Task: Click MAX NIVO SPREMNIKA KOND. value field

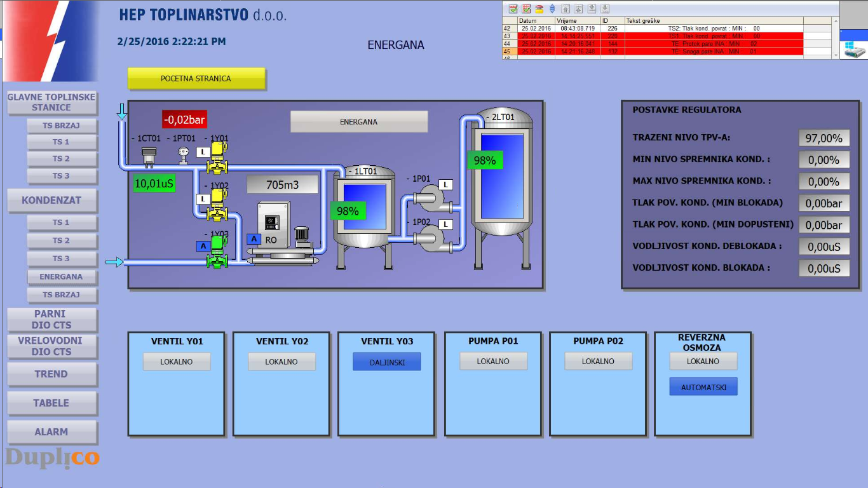Action: tap(824, 182)
